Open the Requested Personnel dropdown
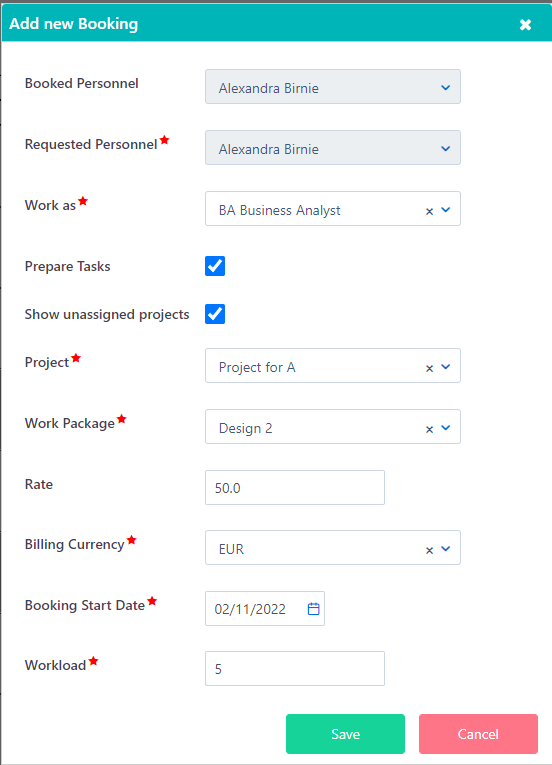The height and width of the screenshot is (765, 552). pyautogui.click(x=333, y=148)
